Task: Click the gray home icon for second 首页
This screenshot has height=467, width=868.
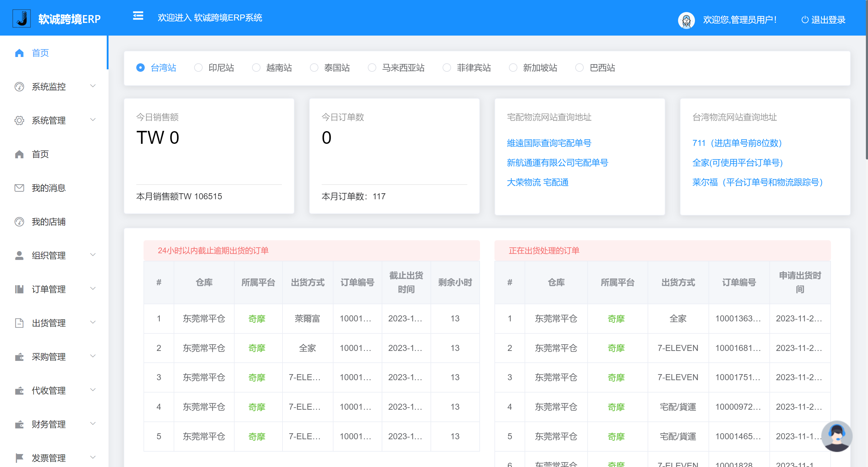Action: pos(19,154)
